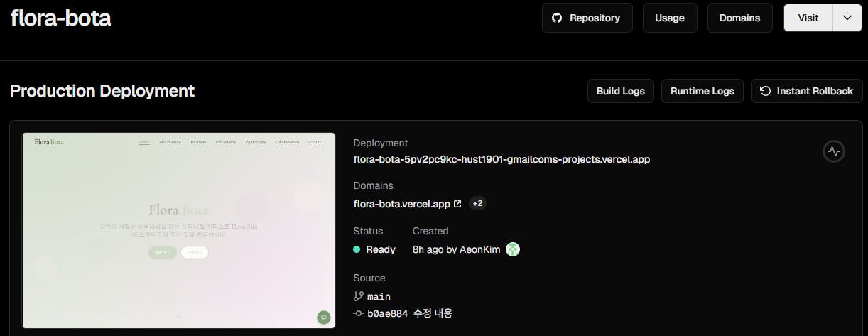Click the commit icon beside b0ae884

pyautogui.click(x=358, y=313)
